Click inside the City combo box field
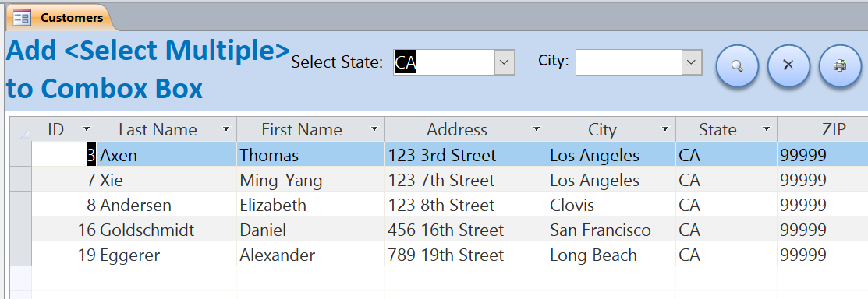 tap(629, 62)
